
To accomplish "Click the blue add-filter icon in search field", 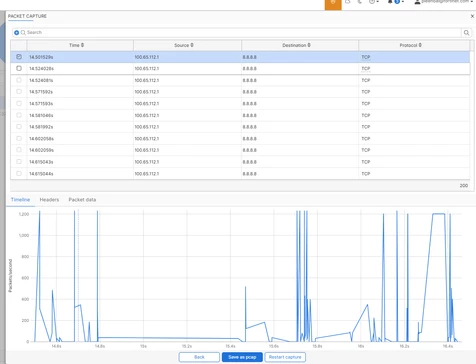I will pos(16,33).
